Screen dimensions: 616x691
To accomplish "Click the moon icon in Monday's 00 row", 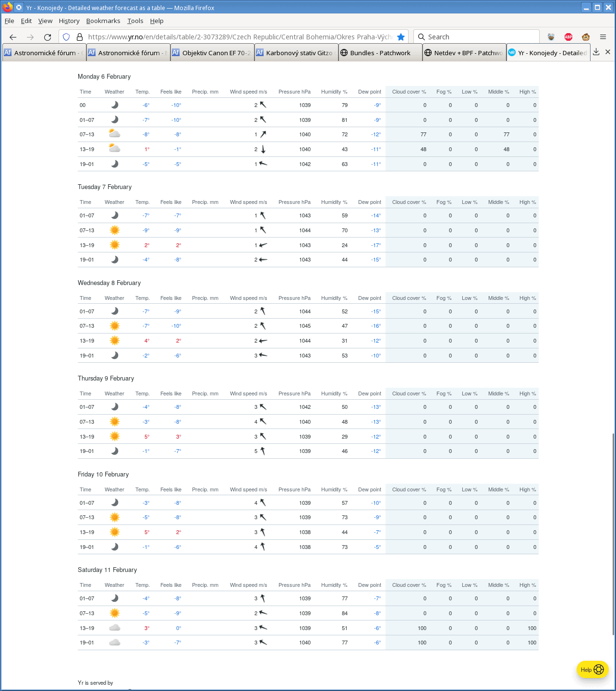I will coord(114,105).
